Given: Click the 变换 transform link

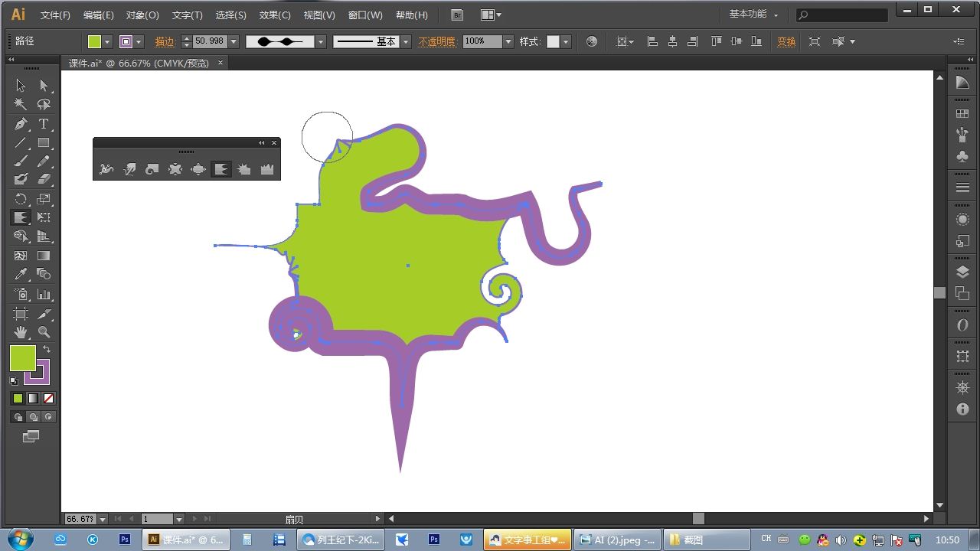Looking at the screenshot, I should tap(786, 41).
